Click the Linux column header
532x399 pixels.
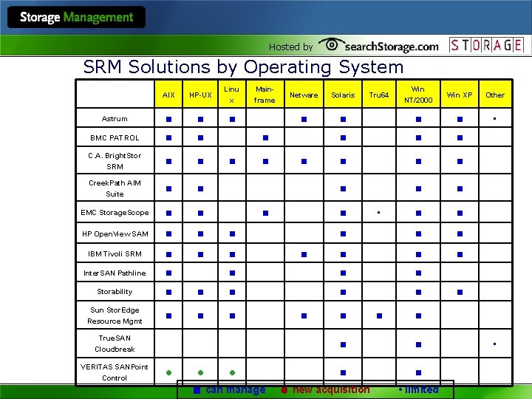(232, 95)
